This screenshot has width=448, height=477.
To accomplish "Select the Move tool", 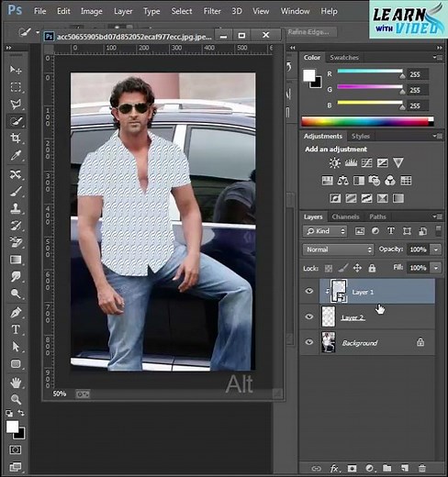I will pos(16,70).
